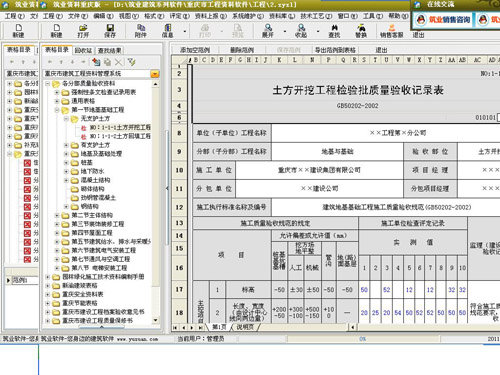Click the X delete icon above the tree
500x375 pixels.
(119, 62)
